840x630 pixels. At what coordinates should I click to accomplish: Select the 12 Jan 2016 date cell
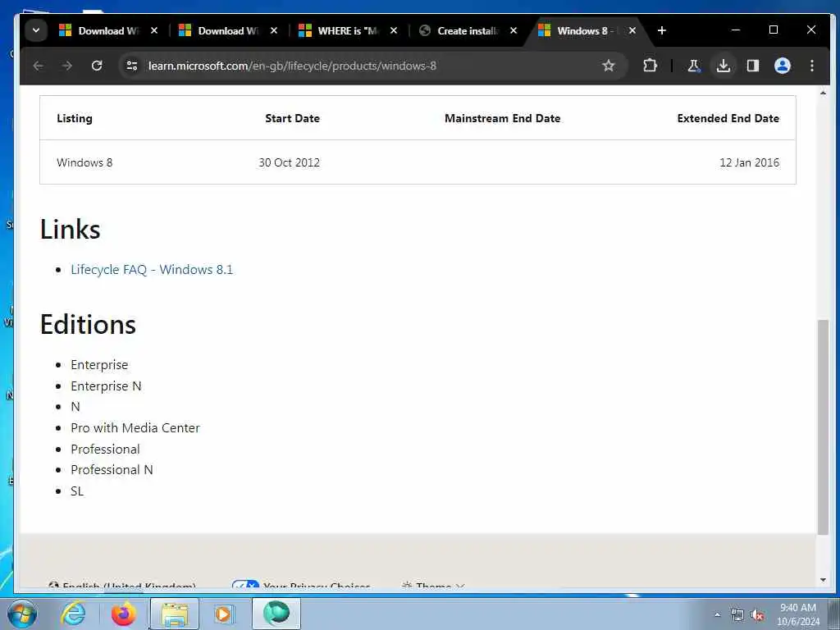coord(749,162)
